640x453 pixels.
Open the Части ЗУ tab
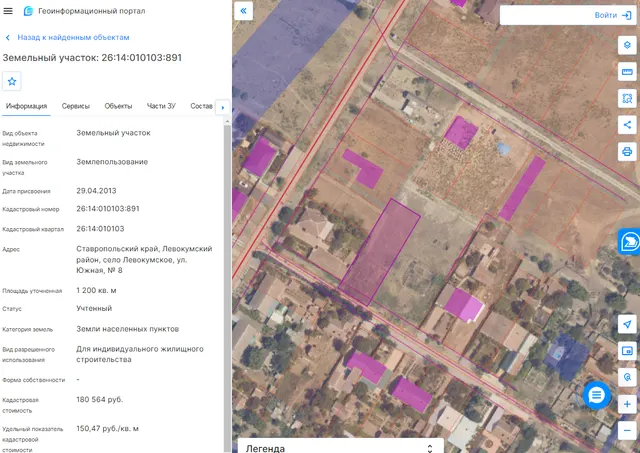(x=161, y=106)
